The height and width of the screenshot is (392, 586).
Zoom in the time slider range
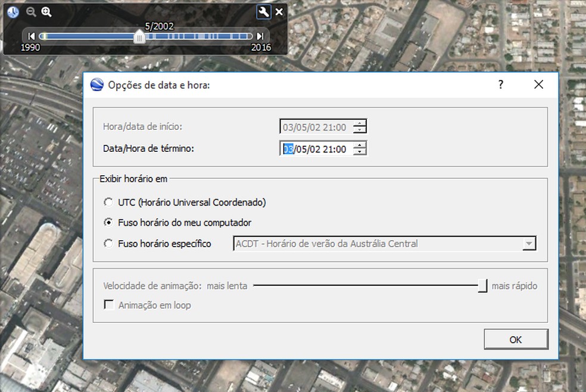coord(46,12)
